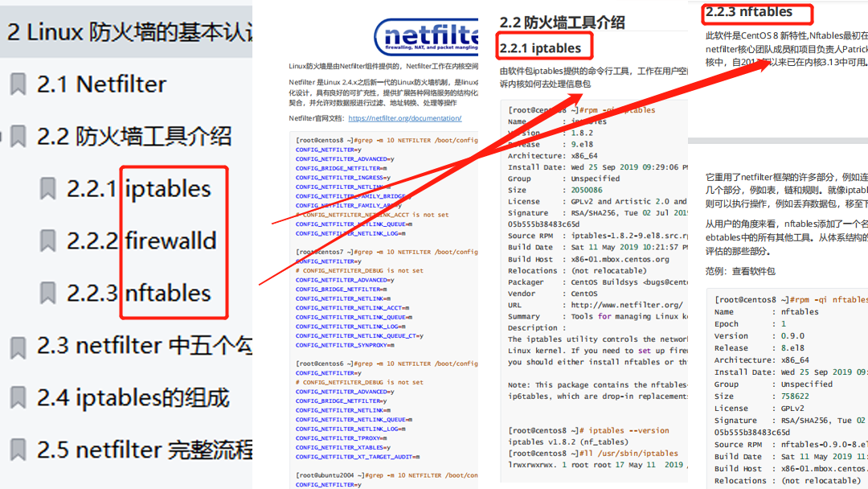Click the boxed 2.2.1 iptables document heading
The height and width of the screenshot is (489, 868).
[539, 49]
